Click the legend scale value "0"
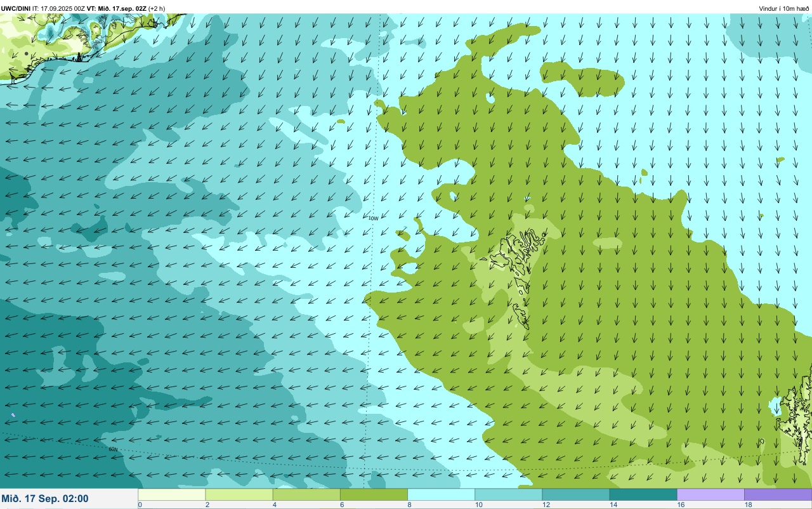 click(x=140, y=505)
